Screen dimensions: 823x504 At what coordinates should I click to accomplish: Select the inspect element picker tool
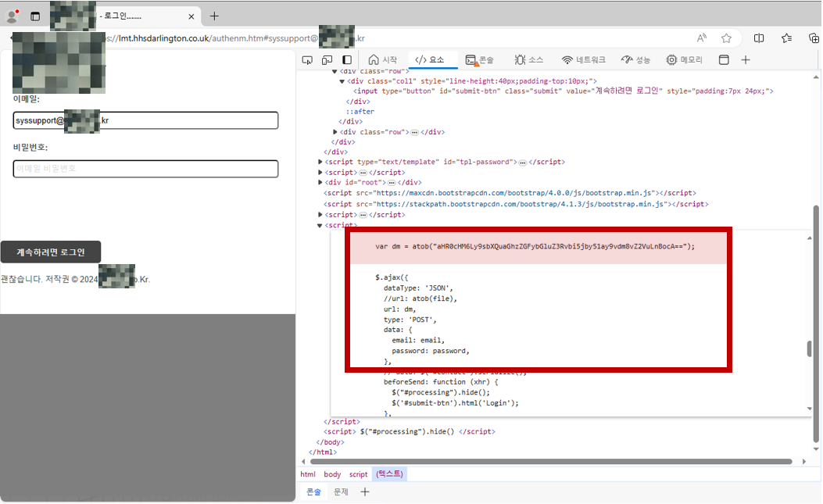[x=308, y=60]
